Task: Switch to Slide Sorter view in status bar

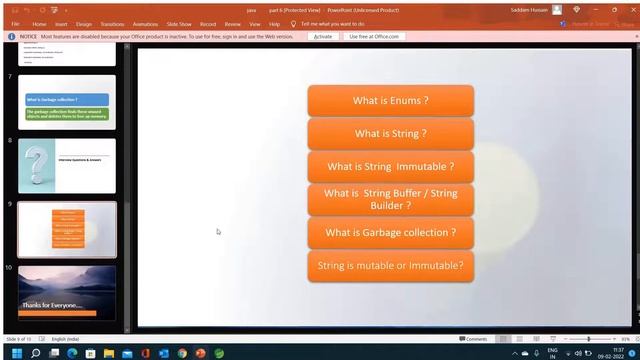Action: click(520, 339)
